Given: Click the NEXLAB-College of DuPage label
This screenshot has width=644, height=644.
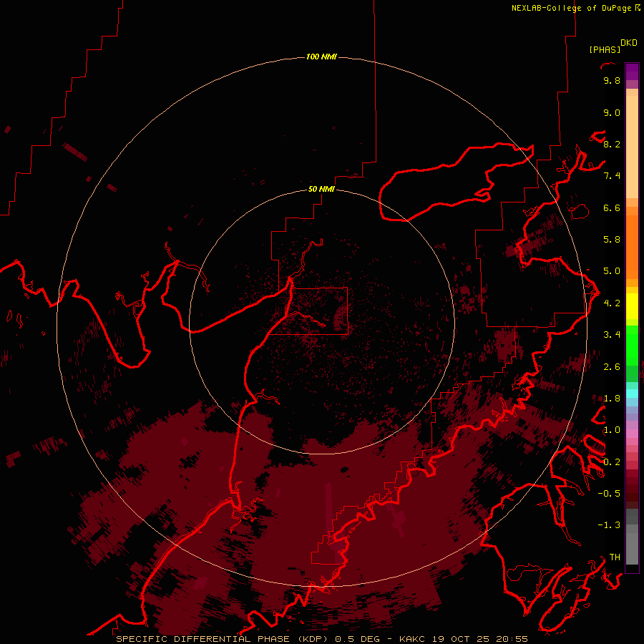Looking at the screenshot, I should pos(572,8).
